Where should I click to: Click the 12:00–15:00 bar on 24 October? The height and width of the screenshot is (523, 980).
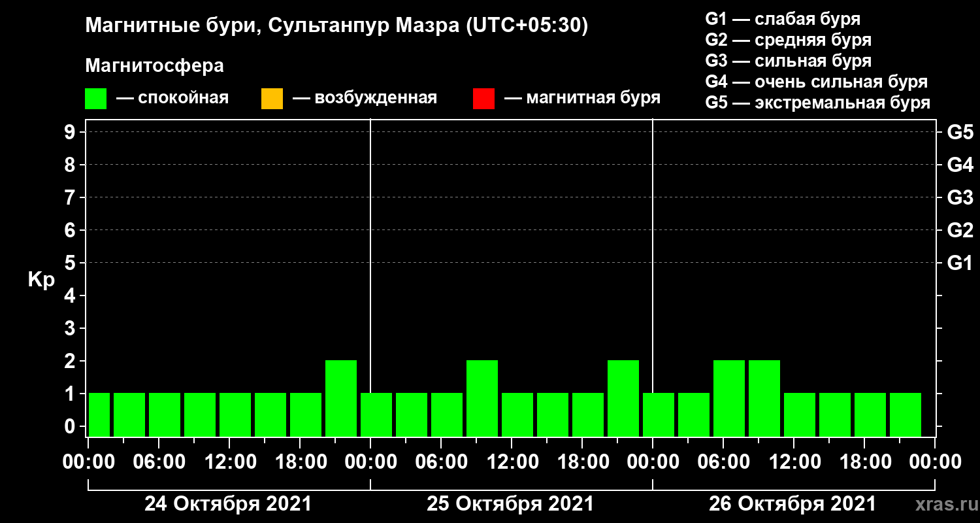[235, 414]
